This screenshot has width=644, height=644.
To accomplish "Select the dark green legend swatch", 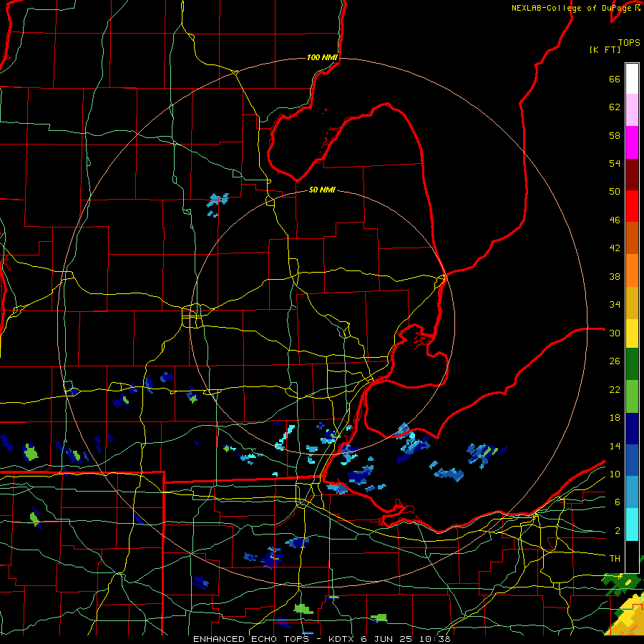I will tap(632, 364).
